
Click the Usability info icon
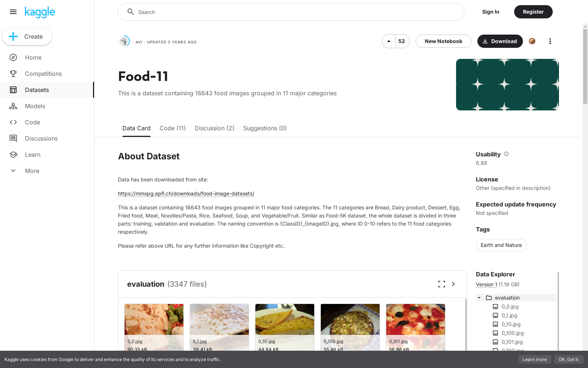click(506, 154)
